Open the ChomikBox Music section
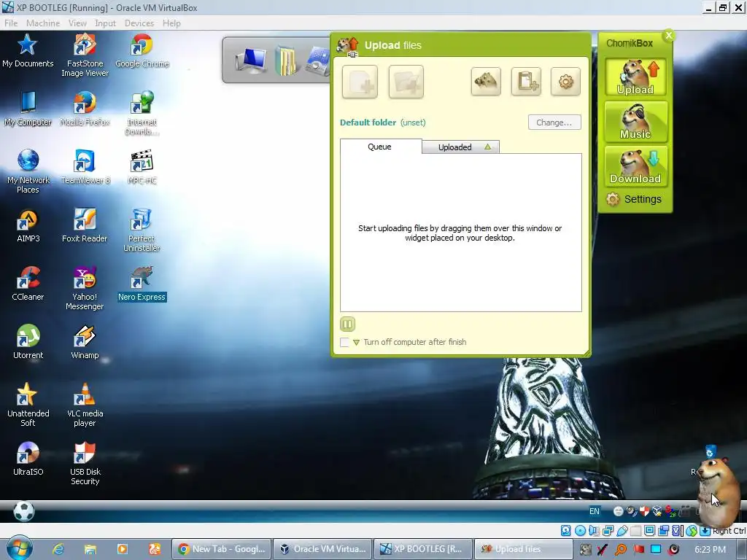 [635, 122]
